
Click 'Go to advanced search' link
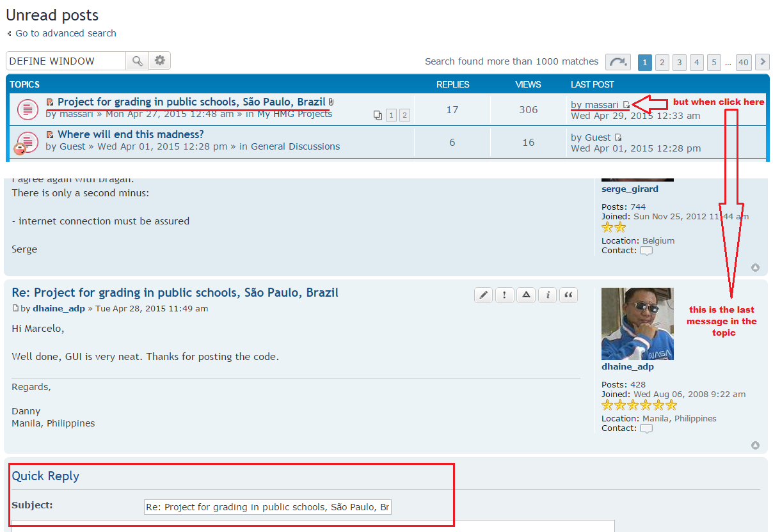[66, 33]
